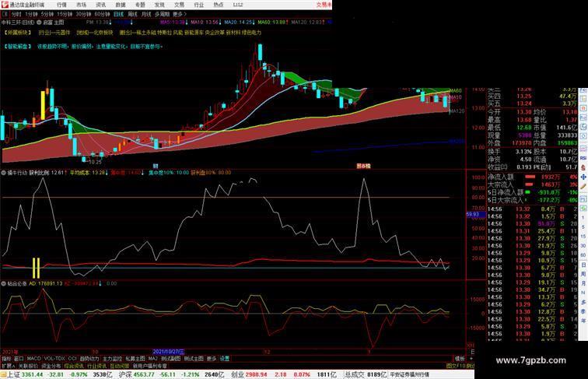Screen dimensions: 588x379
Task: Open the 综合资讯 tab
Action: point(74,366)
